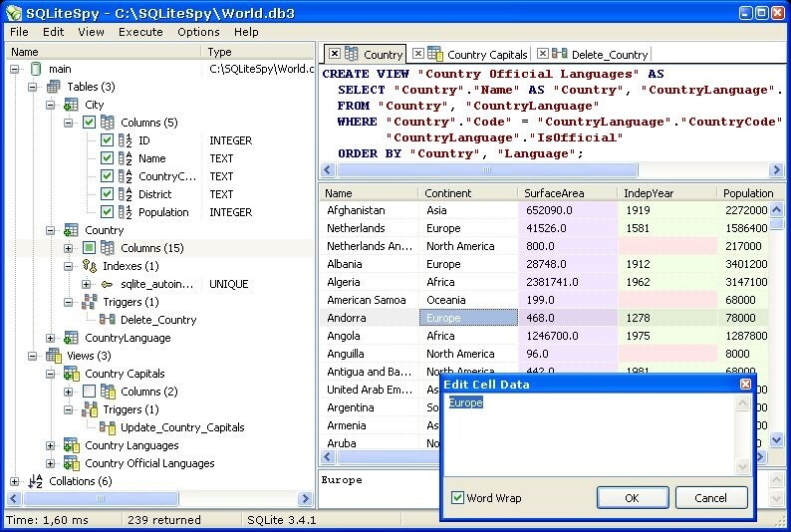
Task: Close the Country Capitals tab via its X icon
Action: pos(418,54)
